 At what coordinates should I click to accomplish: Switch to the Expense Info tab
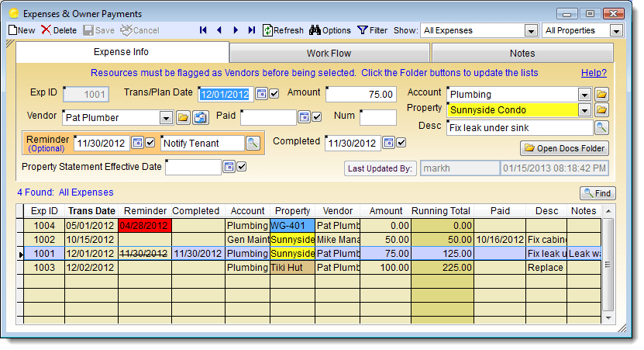(x=122, y=52)
